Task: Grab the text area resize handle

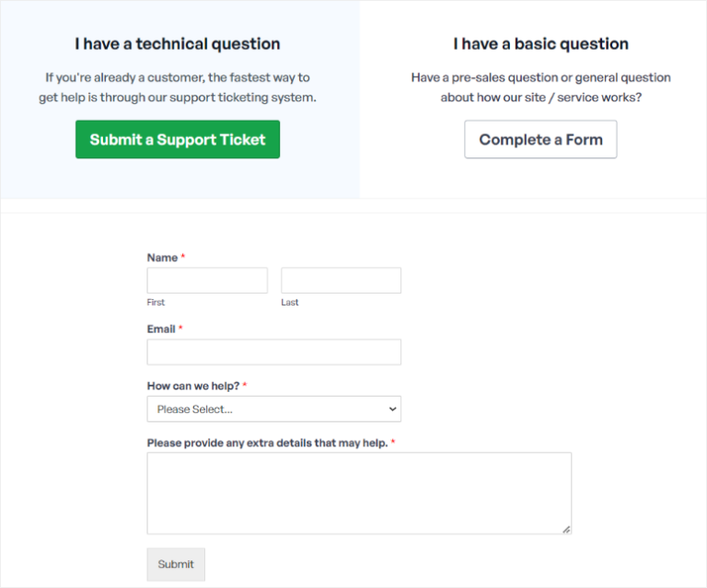Action: pos(566,529)
